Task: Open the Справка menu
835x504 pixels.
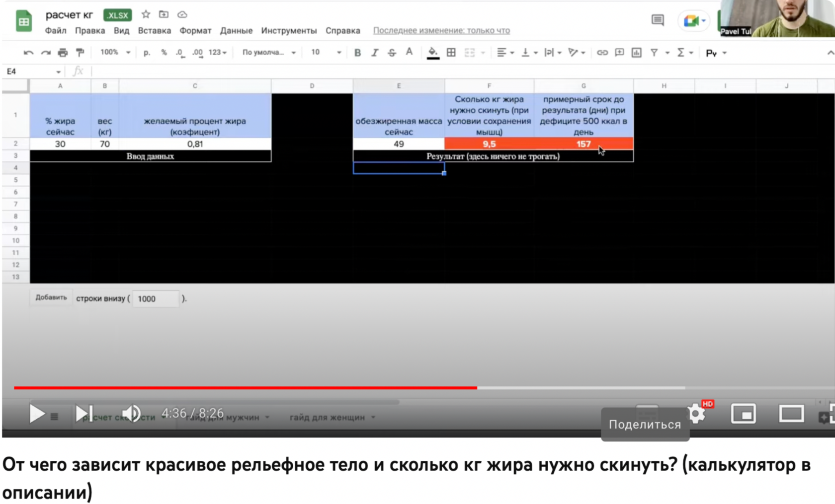Action: [343, 30]
